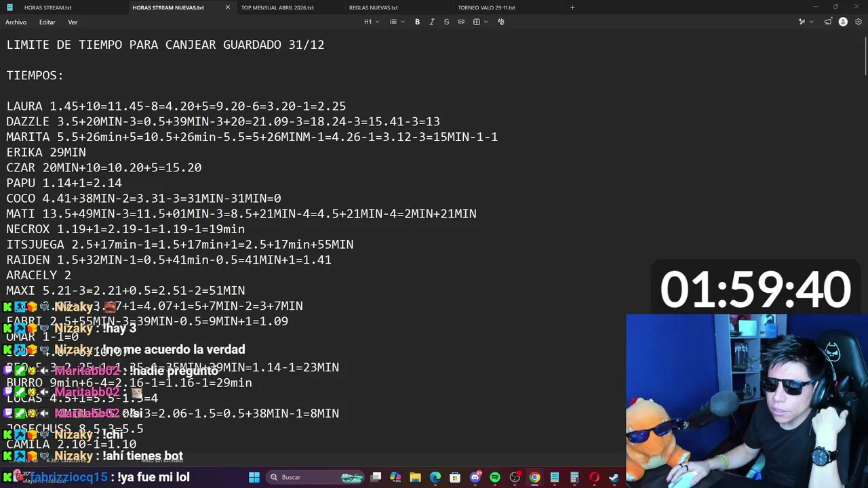
Task: Apply italic formatting
Action: [x=432, y=22]
